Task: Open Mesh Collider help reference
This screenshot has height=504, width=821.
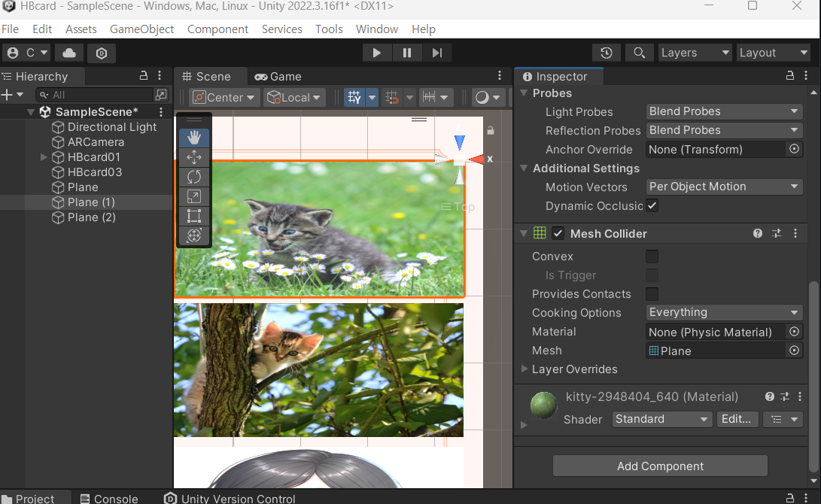Action: click(758, 233)
